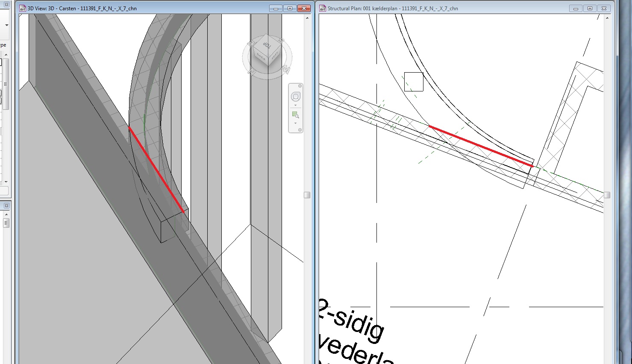This screenshot has height=364, width=632.
Task: Click the upper left panel scroll up arrow
Action: click(x=6, y=55)
